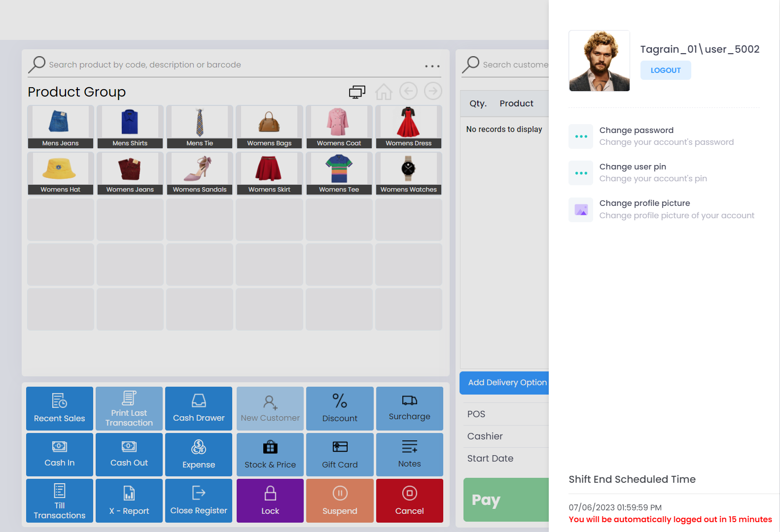Click the dual monitor display icon

click(x=357, y=92)
